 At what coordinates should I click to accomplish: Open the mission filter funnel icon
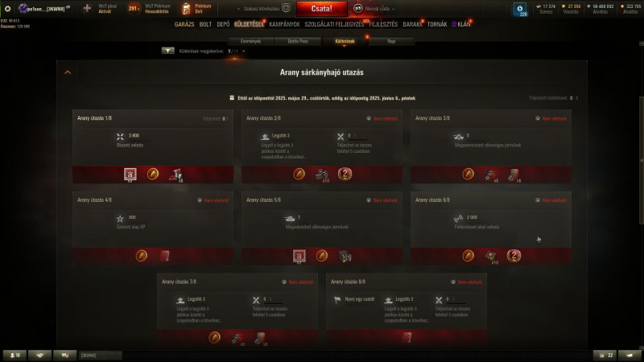(x=167, y=51)
